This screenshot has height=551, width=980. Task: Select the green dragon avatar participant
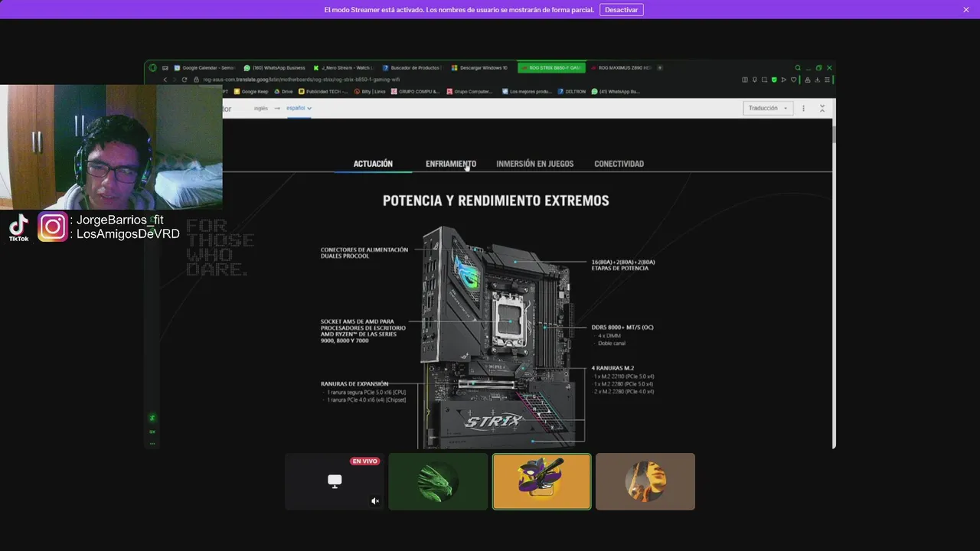438,481
